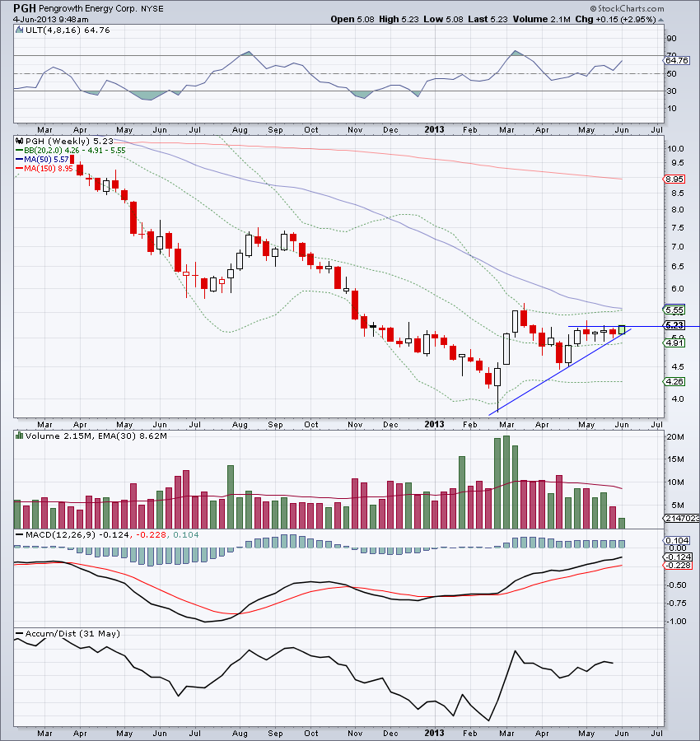Click the ULT indicator legend icon
Image resolution: width=700 pixels, height=741 pixels.
(x=17, y=30)
